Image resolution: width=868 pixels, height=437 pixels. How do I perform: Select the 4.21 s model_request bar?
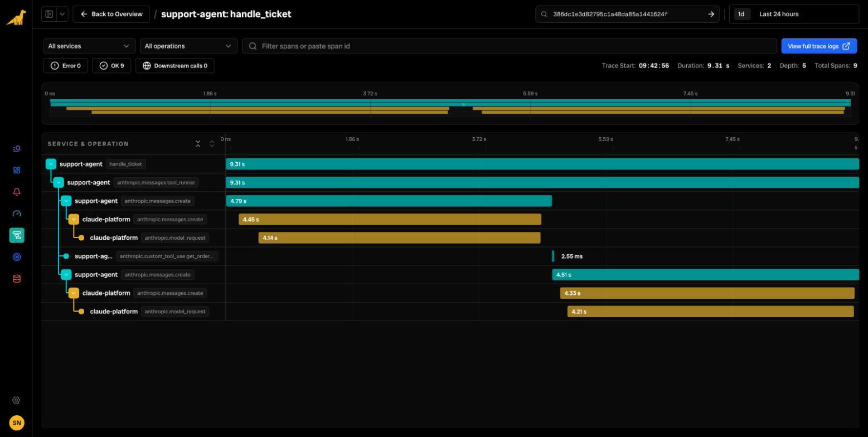tap(711, 312)
